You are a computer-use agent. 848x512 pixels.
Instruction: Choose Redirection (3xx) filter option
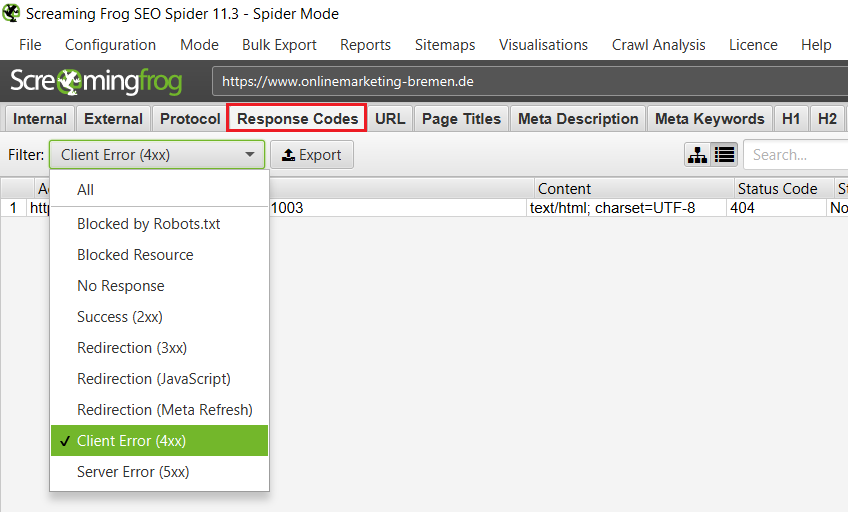point(160,348)
